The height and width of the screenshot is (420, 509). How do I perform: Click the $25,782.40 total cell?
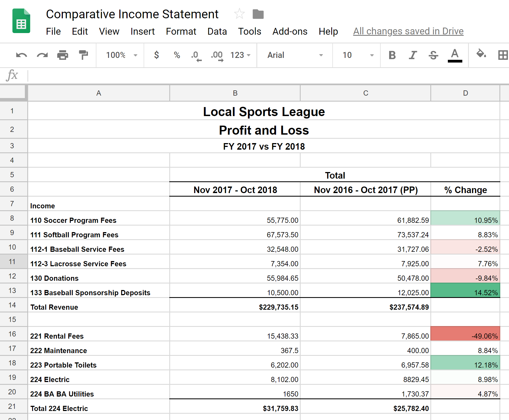click(366, 406)
